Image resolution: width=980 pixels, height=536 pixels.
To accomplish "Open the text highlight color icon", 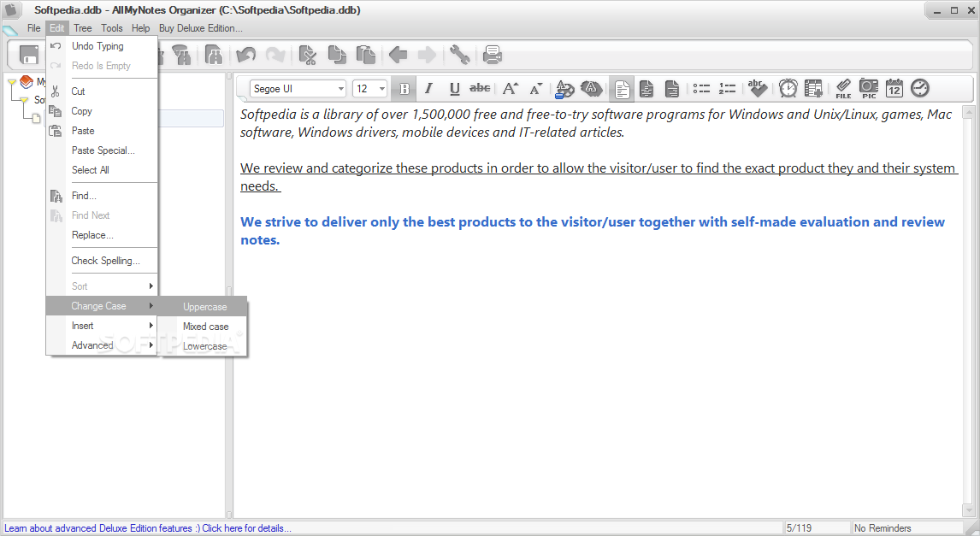I will 591,89.
